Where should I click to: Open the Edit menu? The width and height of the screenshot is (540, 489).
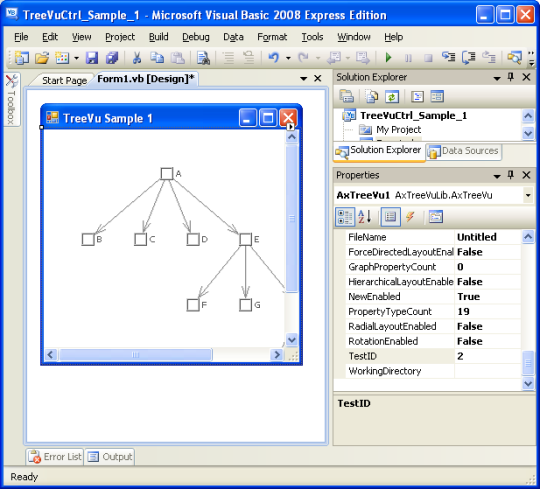[50, 37]
